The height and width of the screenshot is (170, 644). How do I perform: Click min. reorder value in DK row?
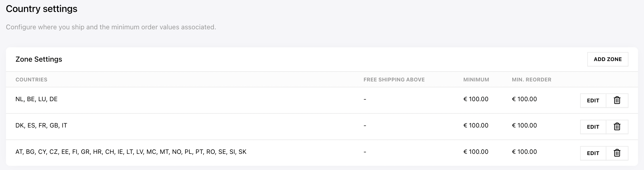(x=524, y=125)
